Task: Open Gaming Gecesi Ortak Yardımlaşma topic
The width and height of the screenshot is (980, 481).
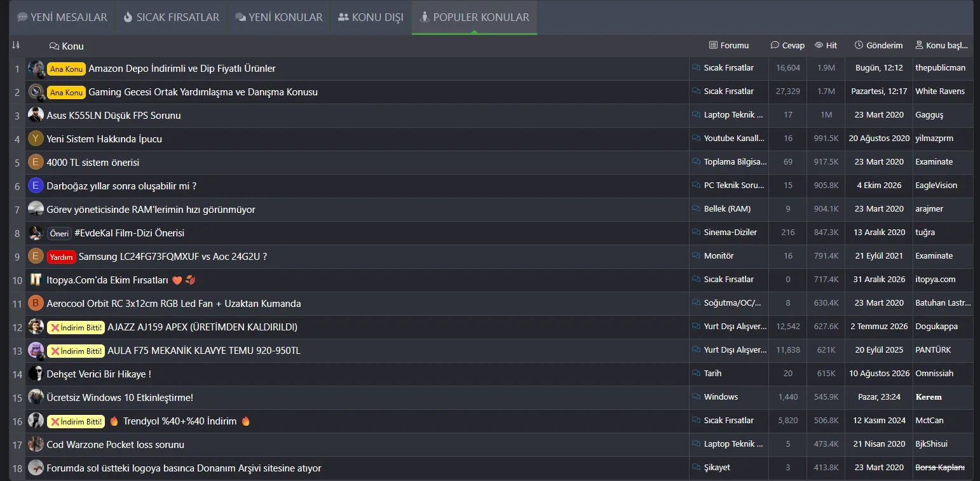Action: click(x=203, y=92)
